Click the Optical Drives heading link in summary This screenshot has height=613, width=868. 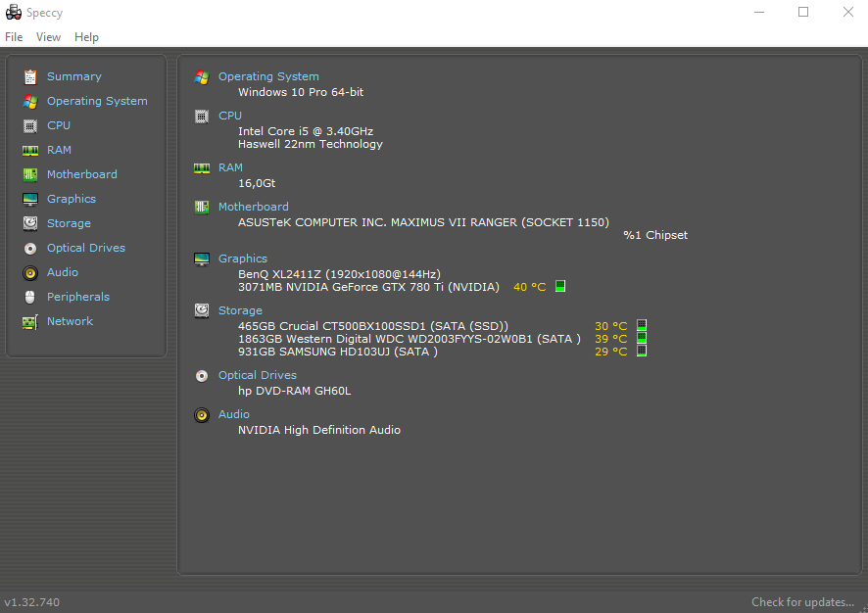tap(258, 375)
